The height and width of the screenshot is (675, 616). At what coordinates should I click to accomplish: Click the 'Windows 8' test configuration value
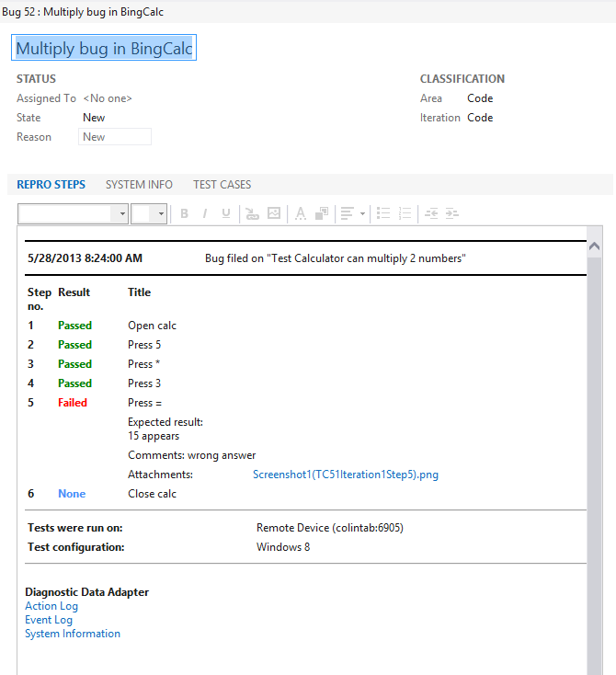(283, 547)
